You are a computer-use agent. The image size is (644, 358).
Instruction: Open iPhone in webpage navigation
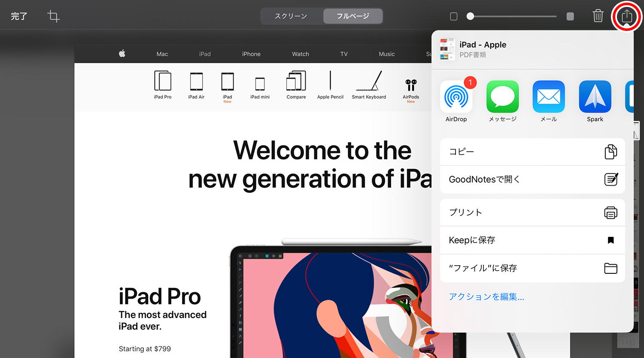(251, 54)
